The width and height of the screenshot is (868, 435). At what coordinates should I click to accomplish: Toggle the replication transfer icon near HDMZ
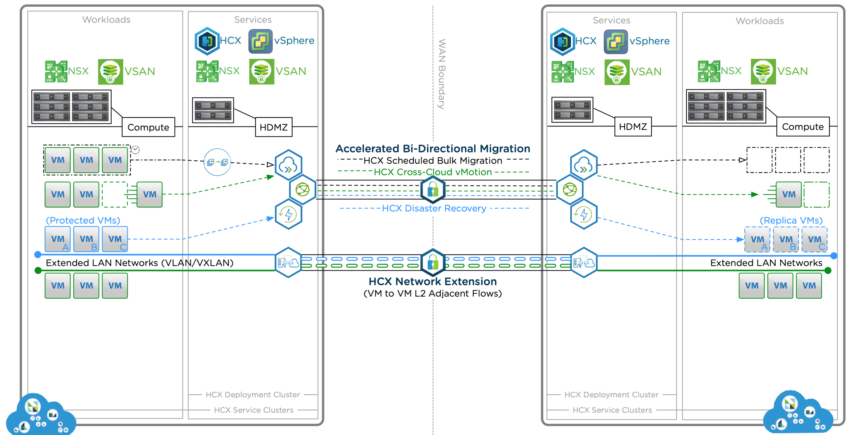pos(217,162)
